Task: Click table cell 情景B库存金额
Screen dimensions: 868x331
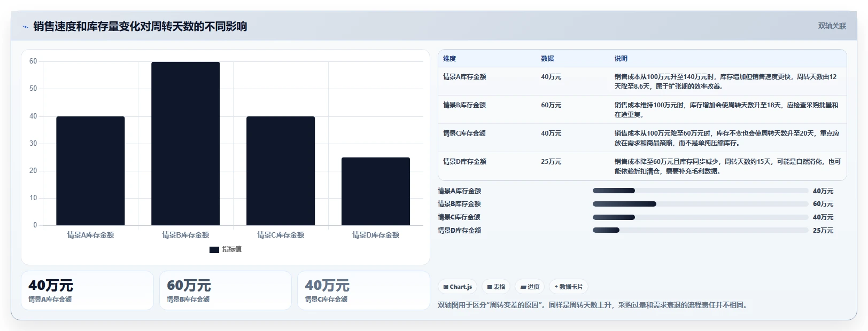Action: [464, 105]
